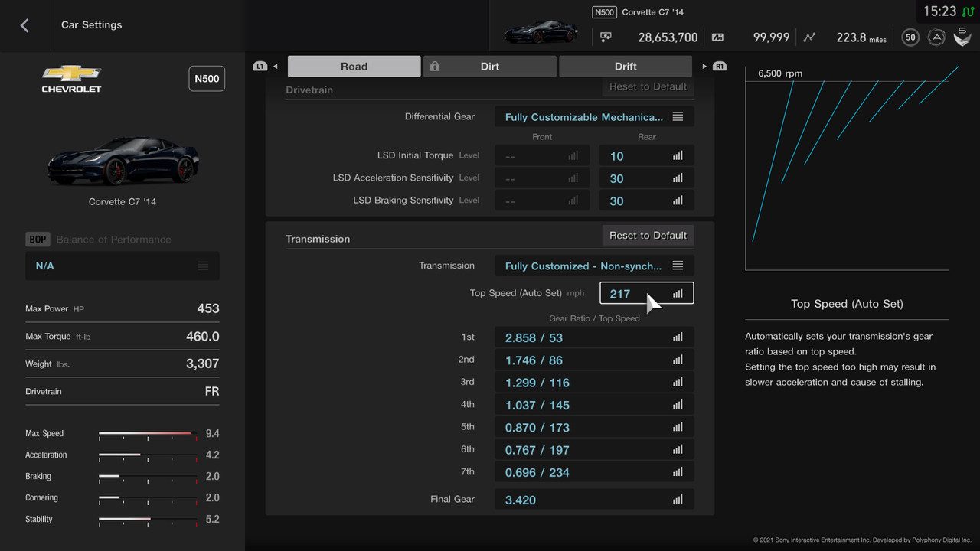Screen dimensions: 980x551
Task: Click the Stability 5.2 rating bar
Action: pos(148,520)
